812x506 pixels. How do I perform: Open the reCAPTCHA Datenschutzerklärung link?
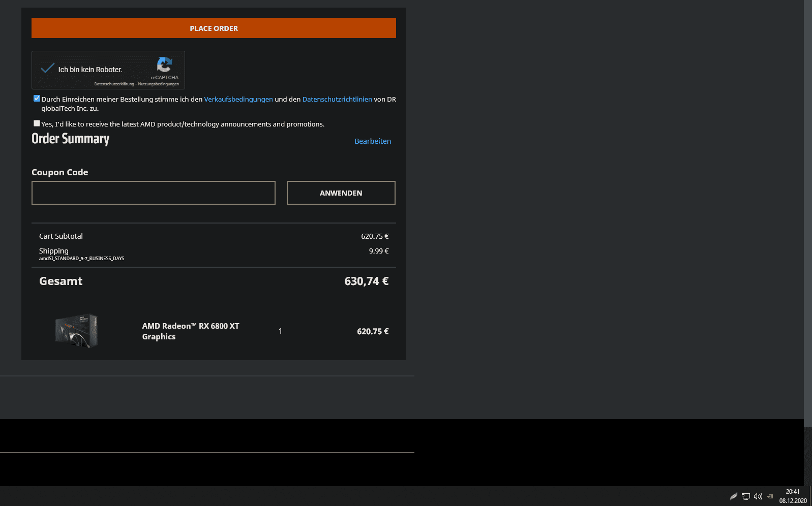[x=114, y=84]
